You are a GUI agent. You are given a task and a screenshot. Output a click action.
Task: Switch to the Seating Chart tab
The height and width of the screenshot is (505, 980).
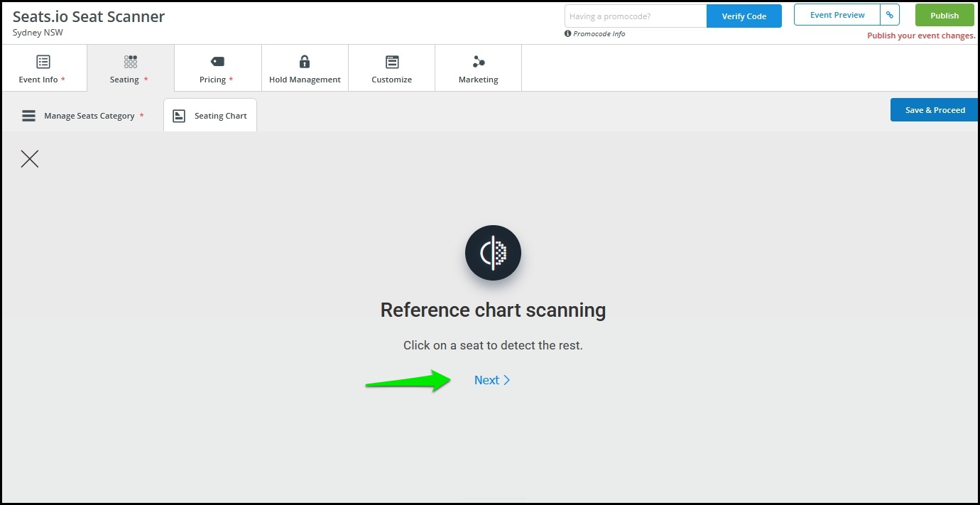pyautogui.click(x=210, y=115)
